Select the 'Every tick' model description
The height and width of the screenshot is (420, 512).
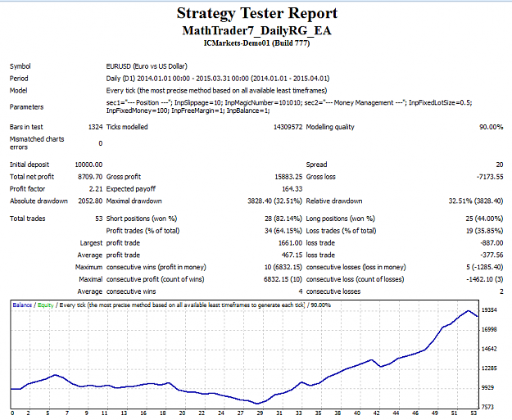tap(216, 90)
